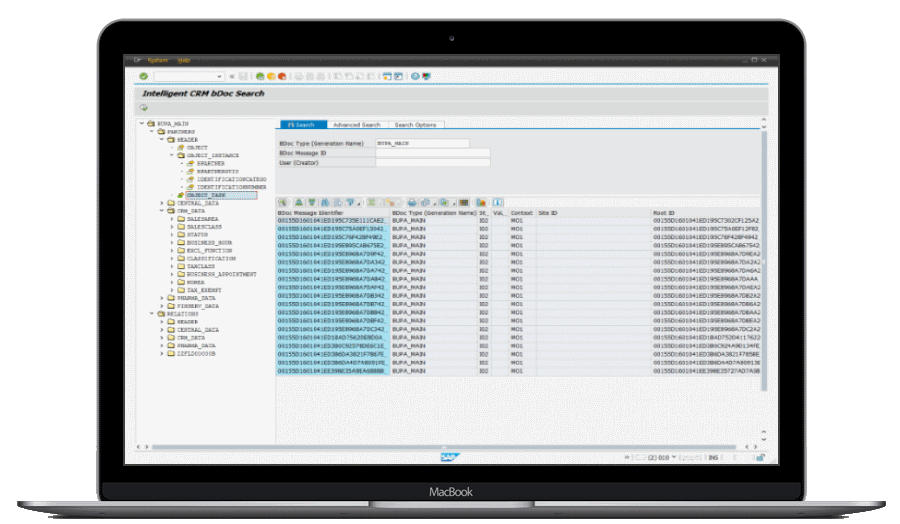Viewport: 900px width, 524px height.
Task: Click the Generate Shortcut icon
Action: [x=398, y=76]
